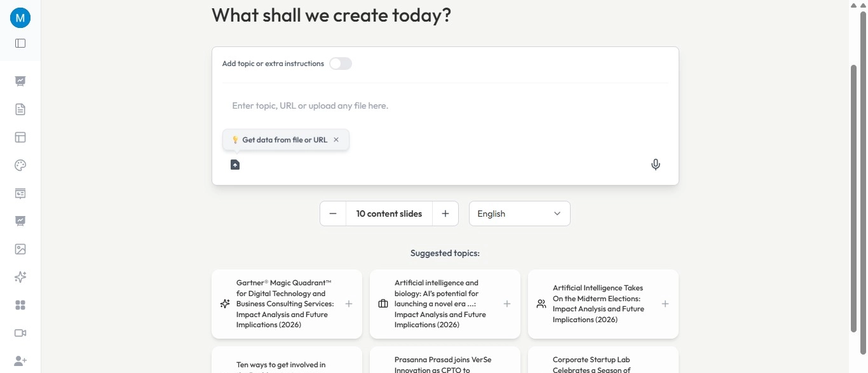Click the file upload icon
This screenshot has width=868, height=373.
coord(235,165)
